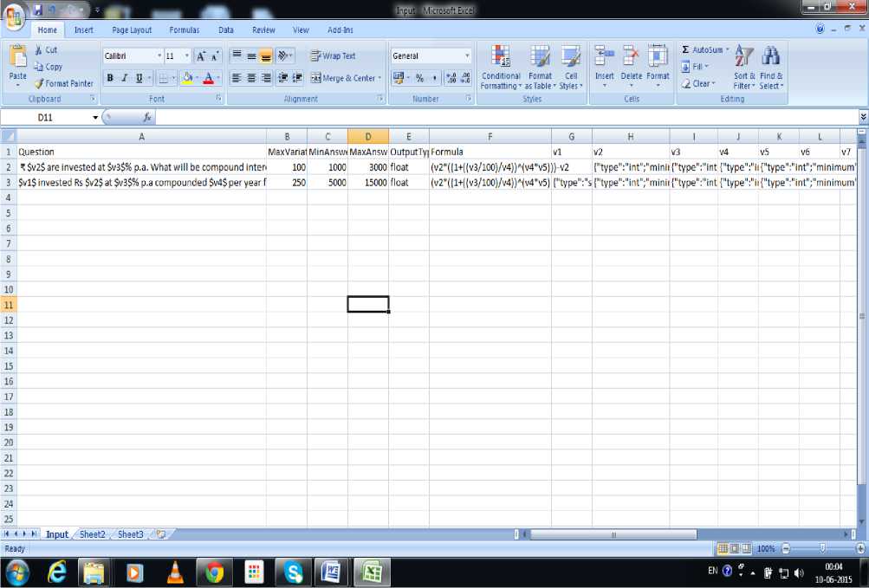Open Find & Select binoculars menu
869x588 pixels.
[x=771, y=68]
